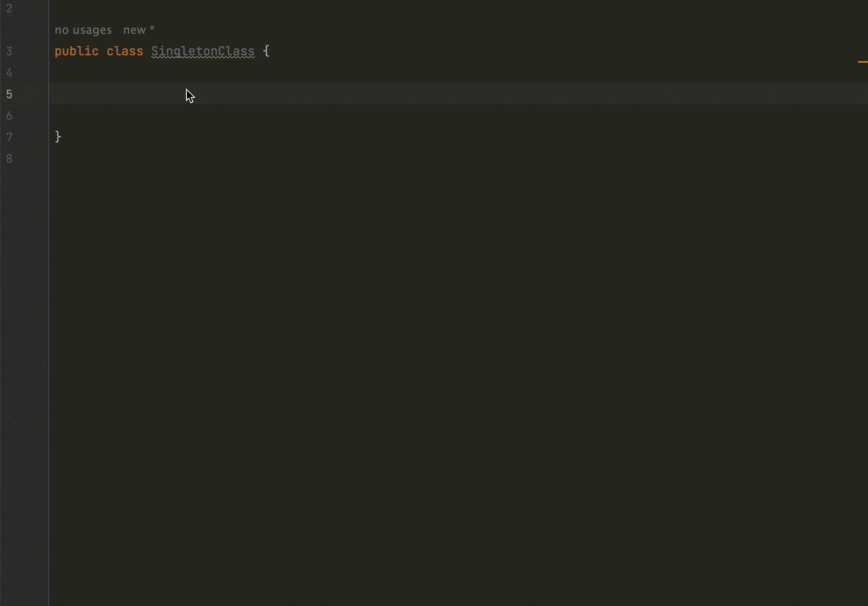Click line number 2 in gutter
Screen dimensions: 868x606
coord(9,8)
